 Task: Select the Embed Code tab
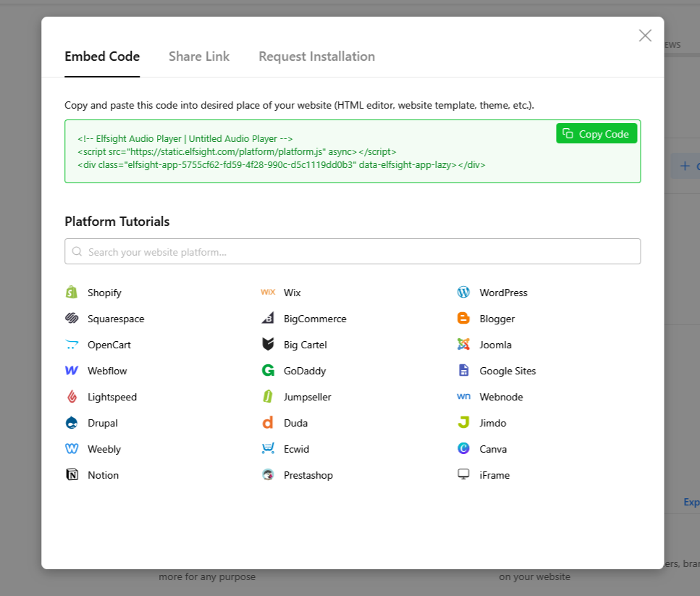(x=102, y=56)
